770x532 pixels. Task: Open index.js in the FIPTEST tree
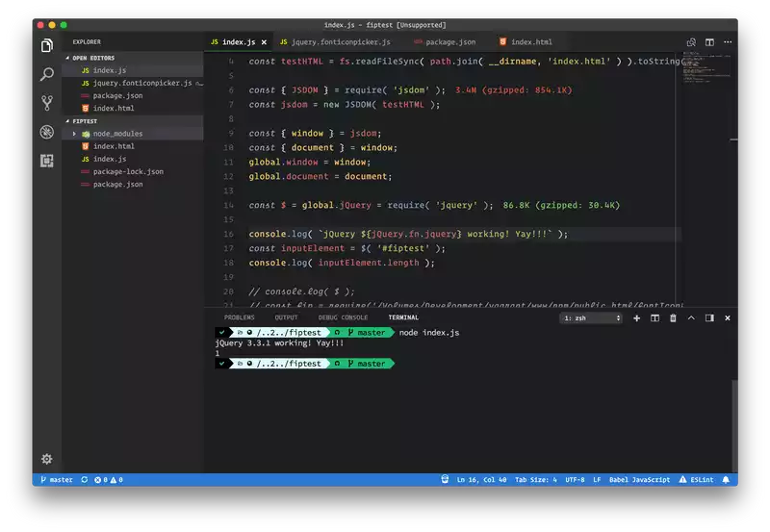point(133,159)
